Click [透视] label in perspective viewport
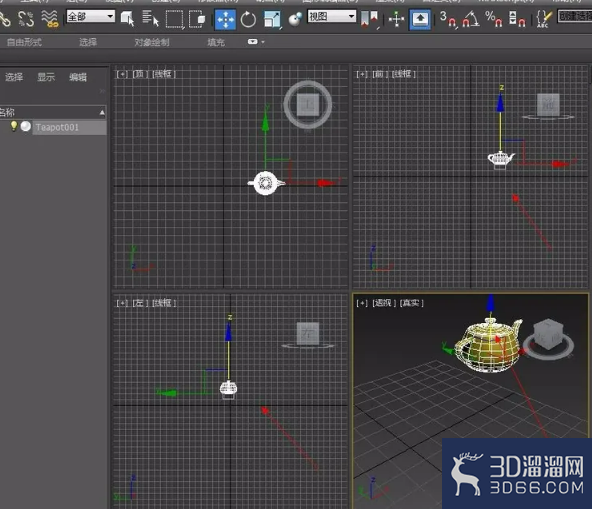592x509 pixels. tap(384, 303)
